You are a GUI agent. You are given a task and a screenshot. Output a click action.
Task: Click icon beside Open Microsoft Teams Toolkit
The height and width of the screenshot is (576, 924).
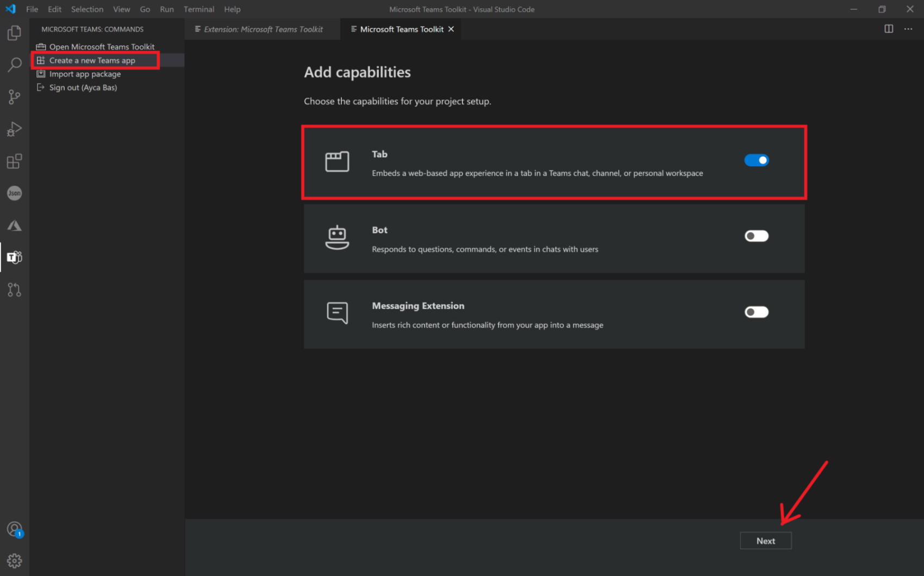41,47
